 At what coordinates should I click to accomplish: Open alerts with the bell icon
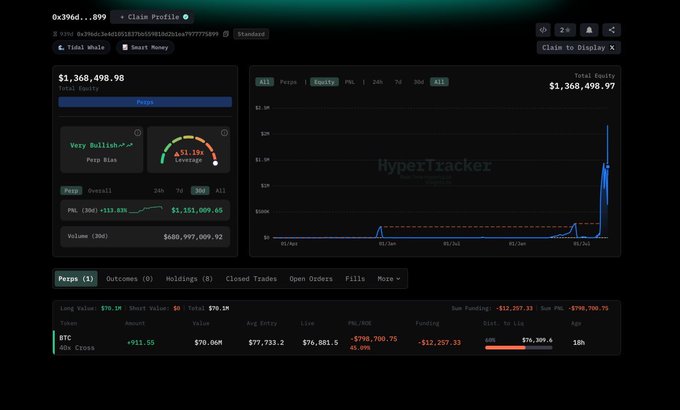pyautogui.click(x=589, y=30)
